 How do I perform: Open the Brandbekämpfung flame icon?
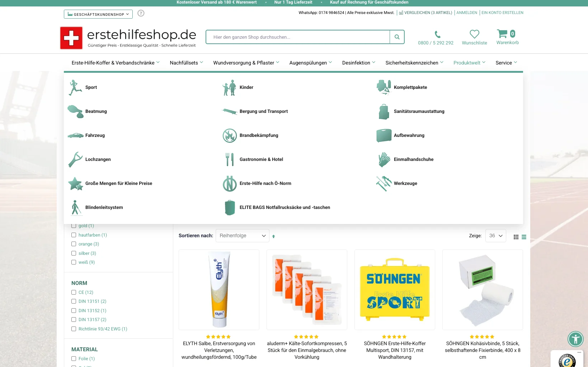pos(230,135)
